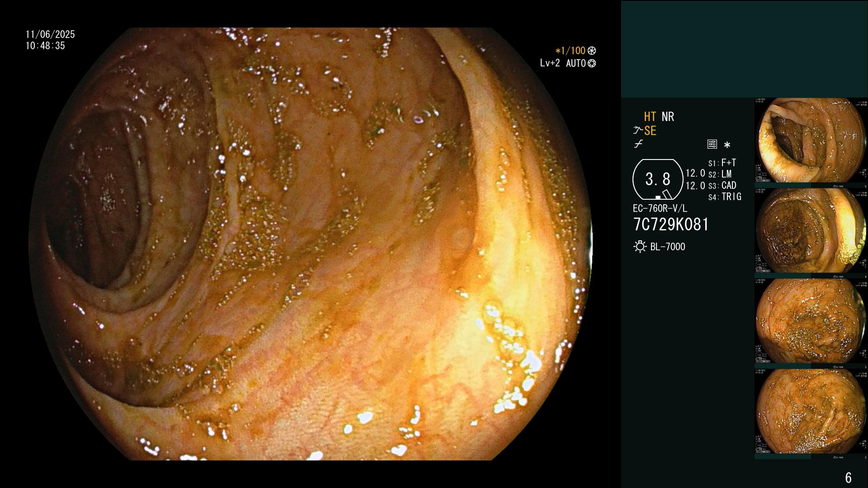Click the scope model EC-760R-V/L

tap(660, 208)
